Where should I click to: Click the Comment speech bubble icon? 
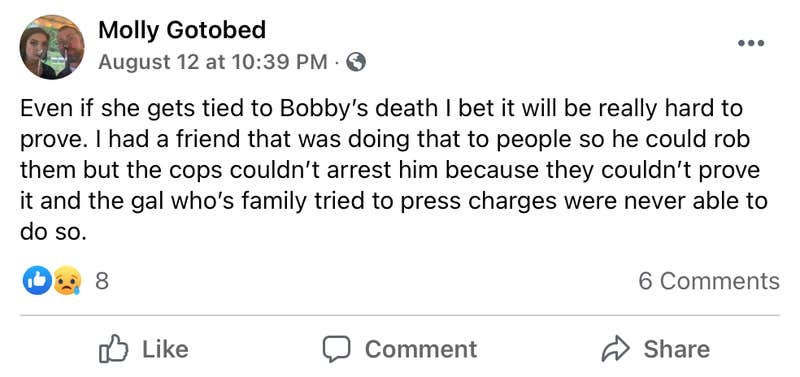[336, 349]
